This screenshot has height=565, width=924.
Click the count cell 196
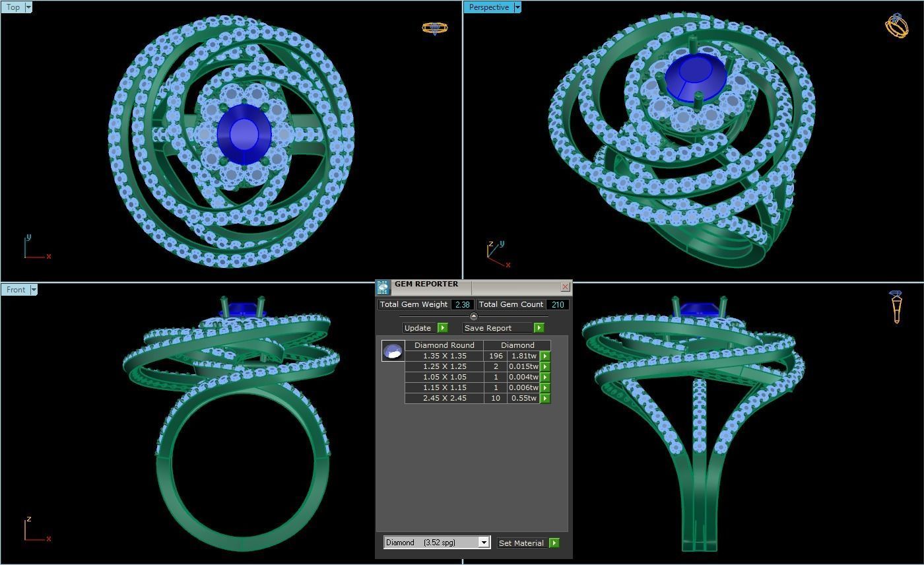click(496, 356)
